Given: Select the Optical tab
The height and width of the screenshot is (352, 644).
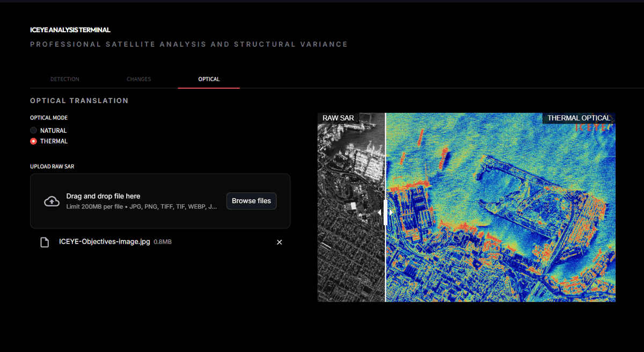Looking at the screenshot, I should click(x=209, y=79).
